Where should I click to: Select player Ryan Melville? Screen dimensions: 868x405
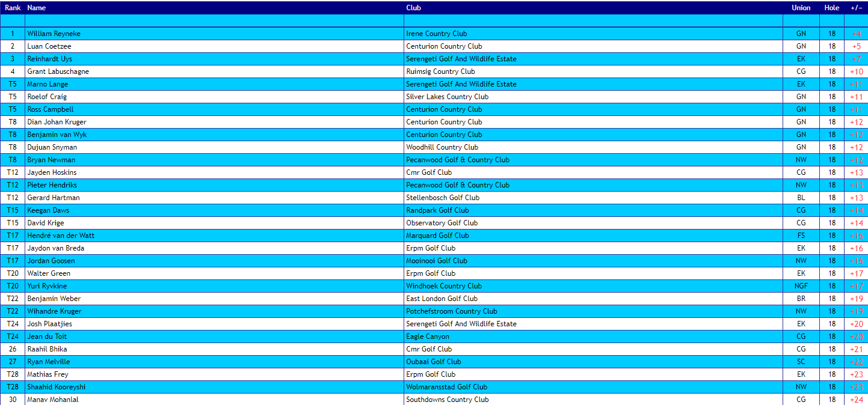pyautogui.click(x=48, y=362)
